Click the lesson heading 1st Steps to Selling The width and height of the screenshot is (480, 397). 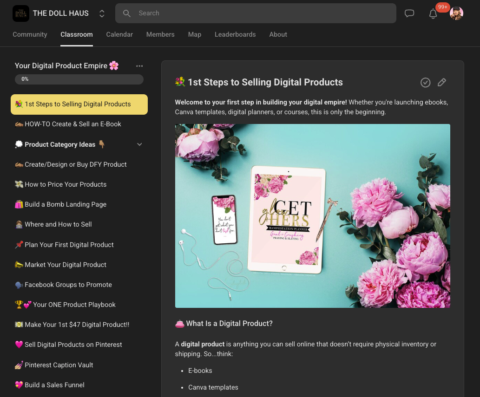coord(259,82)
